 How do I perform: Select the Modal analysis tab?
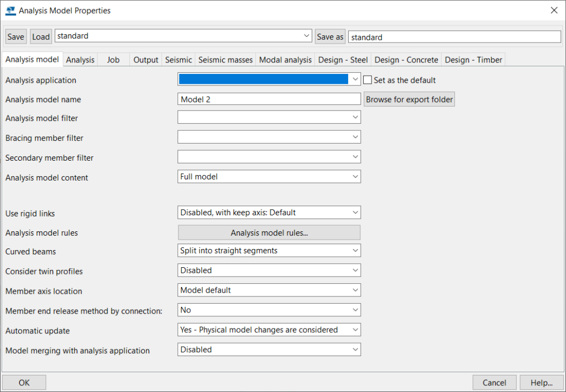285,59
